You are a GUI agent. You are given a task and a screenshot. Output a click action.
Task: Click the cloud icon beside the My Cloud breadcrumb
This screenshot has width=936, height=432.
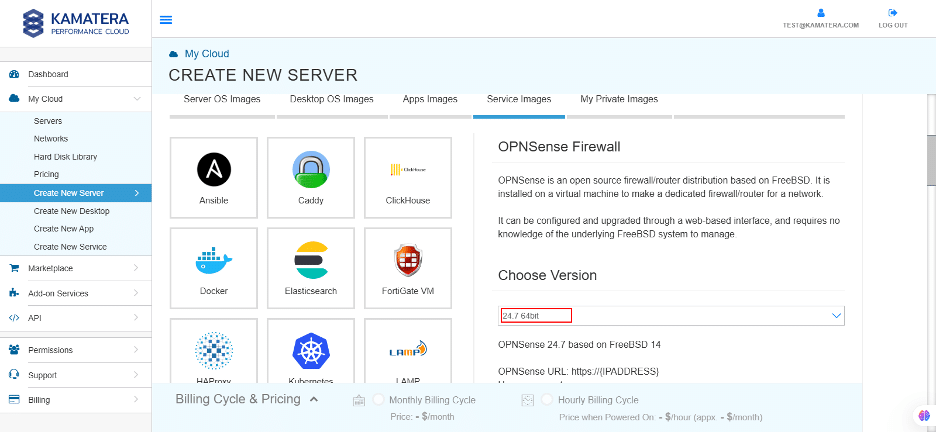pyautogui.click(x=174, y=54)
